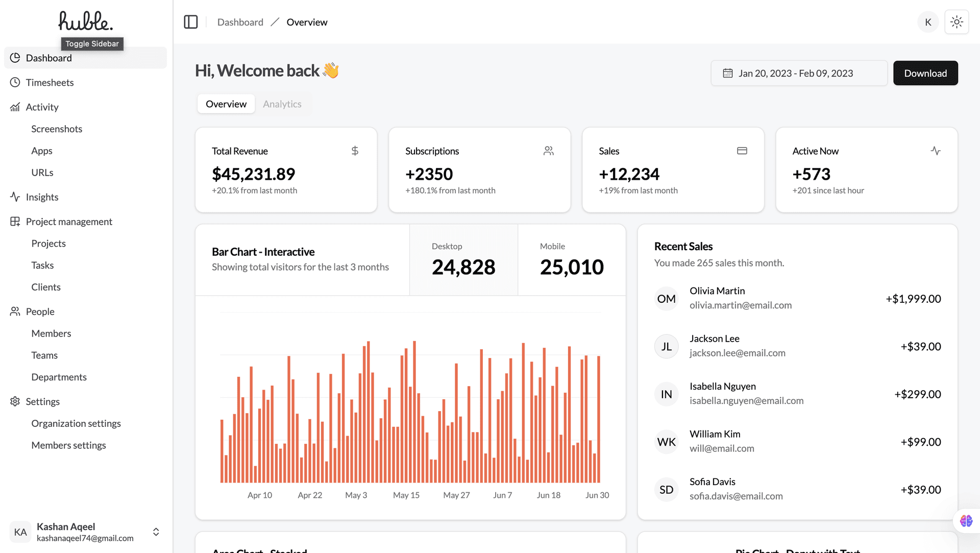Click the People icon in sidebar
The image size is (980, 553).
[x=15, y=311]
